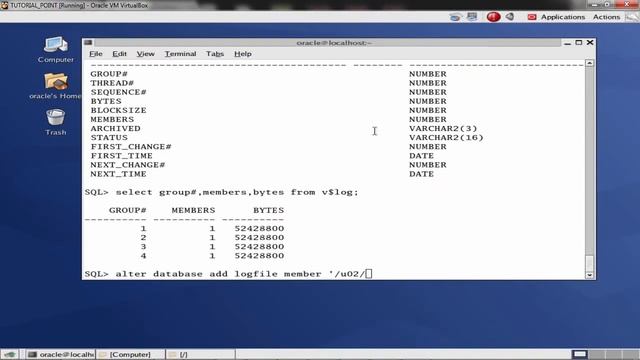The image size is (640, 360).
Task: Click the NEXT_TIME column name
Action: click(118, 174)
